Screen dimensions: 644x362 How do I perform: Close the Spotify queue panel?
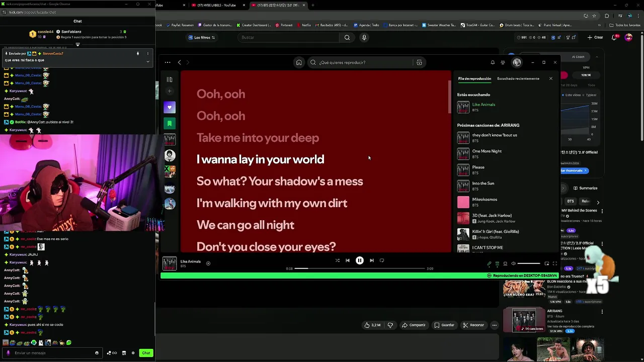pyautogui.click(x=550, y=78)
